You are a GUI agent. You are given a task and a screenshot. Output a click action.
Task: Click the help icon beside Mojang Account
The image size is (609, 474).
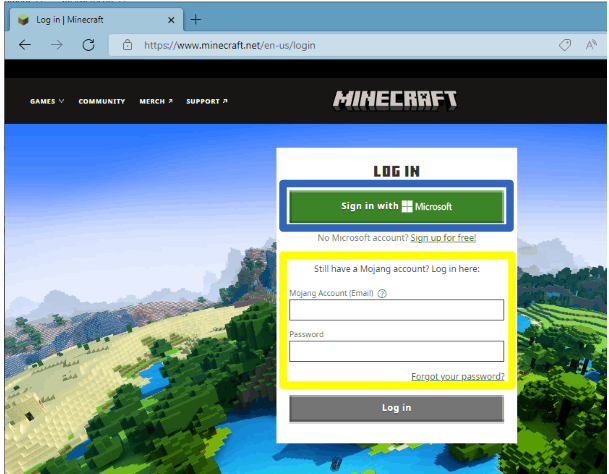pos(382,293)
